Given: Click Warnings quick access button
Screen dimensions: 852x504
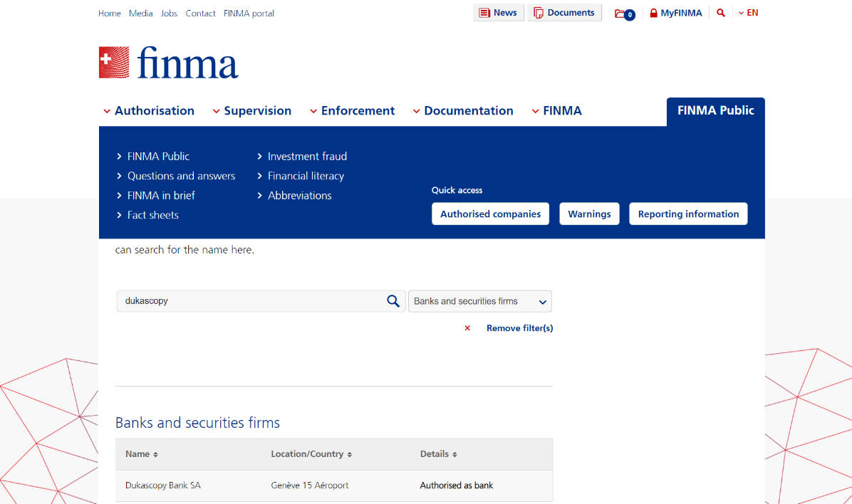Looking at the screenshot, I should click(x=589, y=214).
